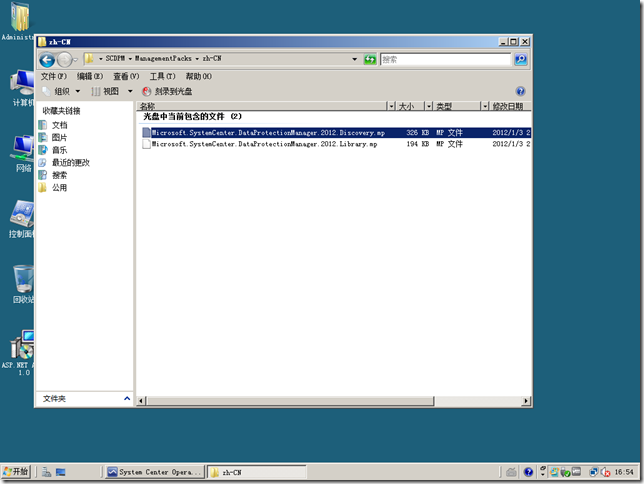This screenshot has height=484, width=644.
Task: Select the Administrator folder desktop icon
Action: point(18,21)
